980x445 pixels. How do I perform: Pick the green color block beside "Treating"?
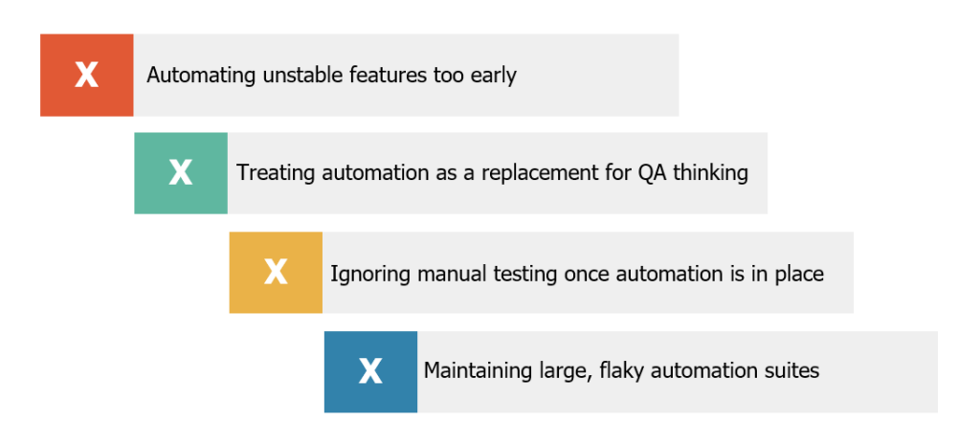click(x=151, y=194)
